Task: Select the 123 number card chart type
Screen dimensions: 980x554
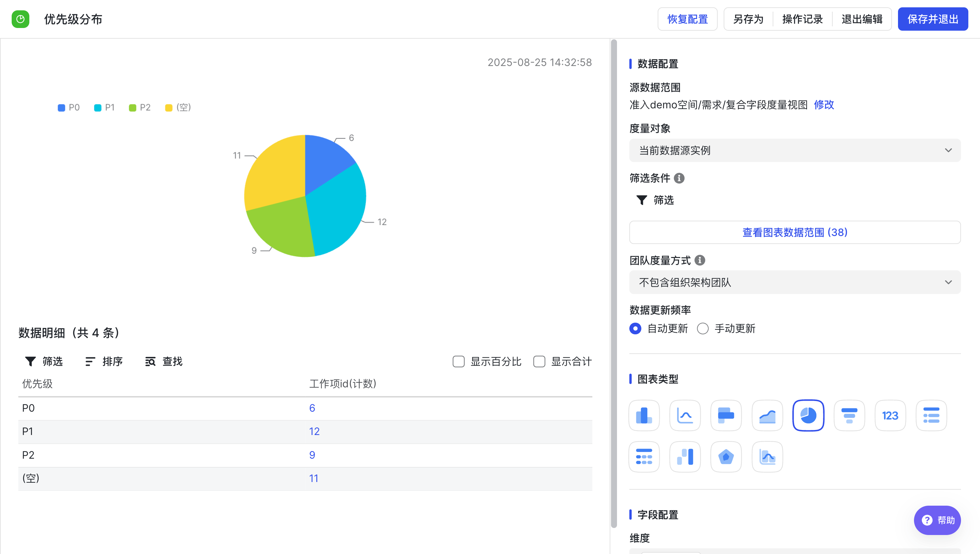Action: coord(890,415)
